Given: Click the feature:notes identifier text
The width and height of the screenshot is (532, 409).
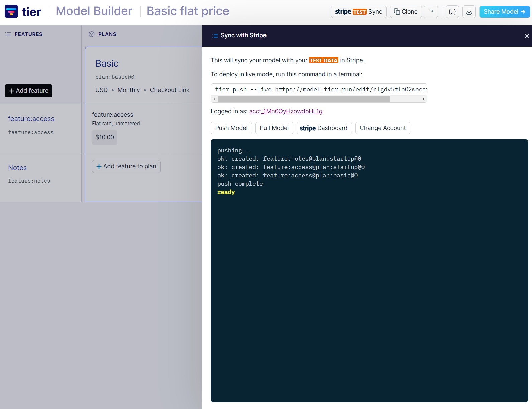Looking at the screenshot, I should 29,181.
